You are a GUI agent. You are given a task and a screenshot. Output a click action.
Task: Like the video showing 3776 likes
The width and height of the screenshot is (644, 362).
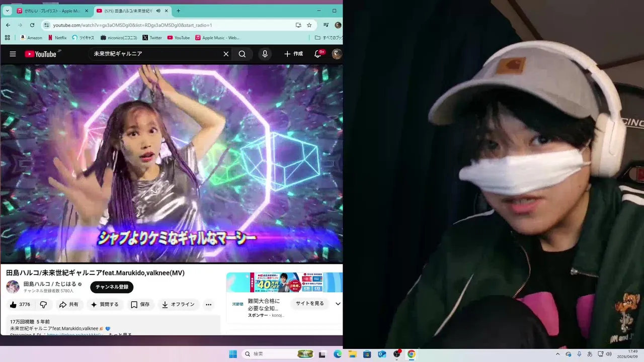point(20,305)
